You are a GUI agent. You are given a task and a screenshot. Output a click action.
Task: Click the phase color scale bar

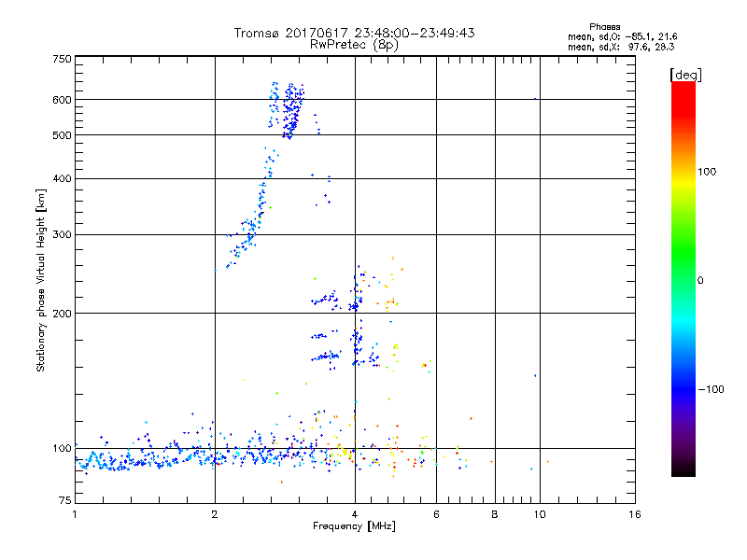pos(684,278)
